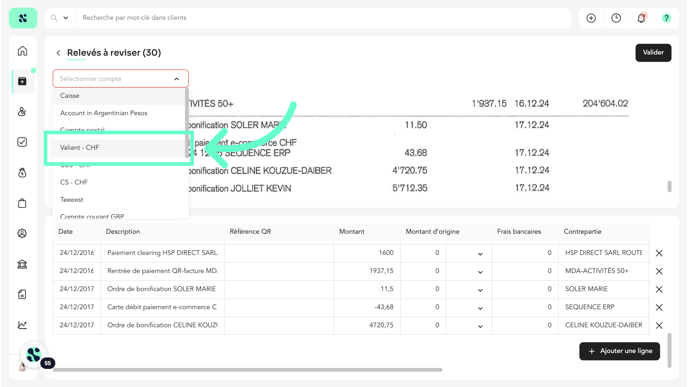The image size is (688, 387).
Task: Open the notifications bell icon
Action: point(641,18)
